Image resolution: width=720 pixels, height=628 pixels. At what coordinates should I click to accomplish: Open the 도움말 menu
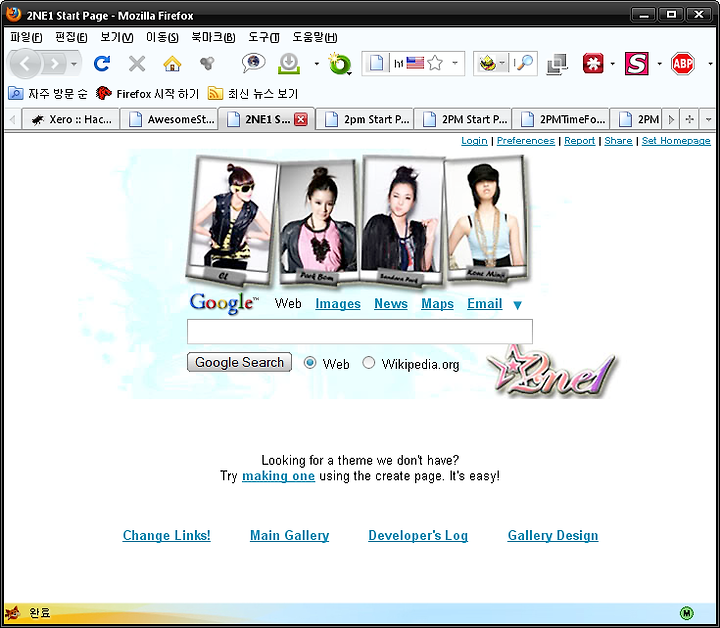pos(315,37)
